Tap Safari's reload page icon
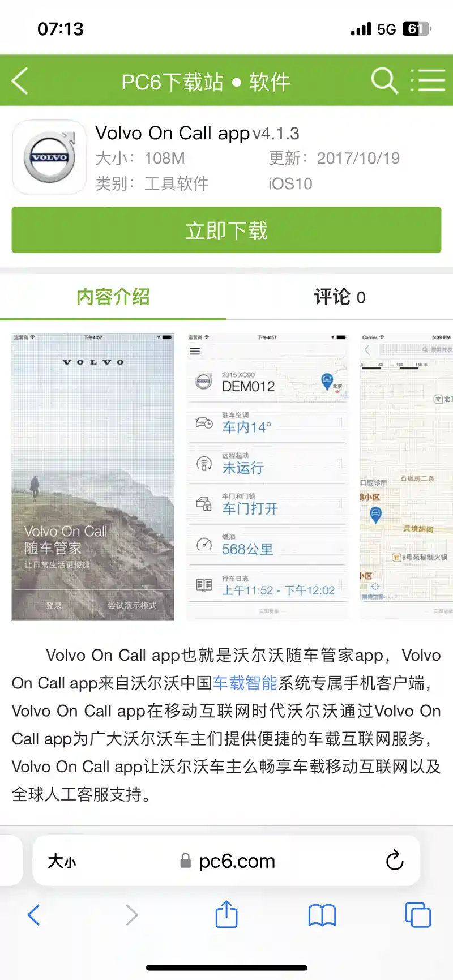 (394, 861)
